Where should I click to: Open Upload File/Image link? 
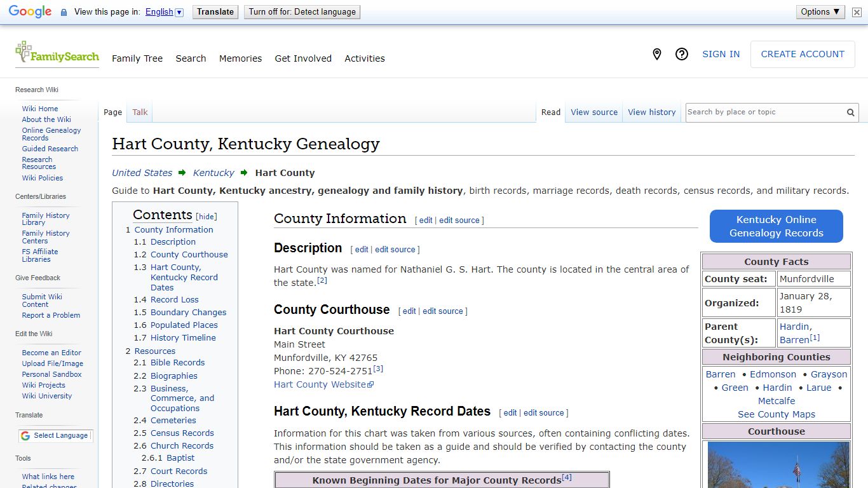pyautogui.click(x=53, y=363)
